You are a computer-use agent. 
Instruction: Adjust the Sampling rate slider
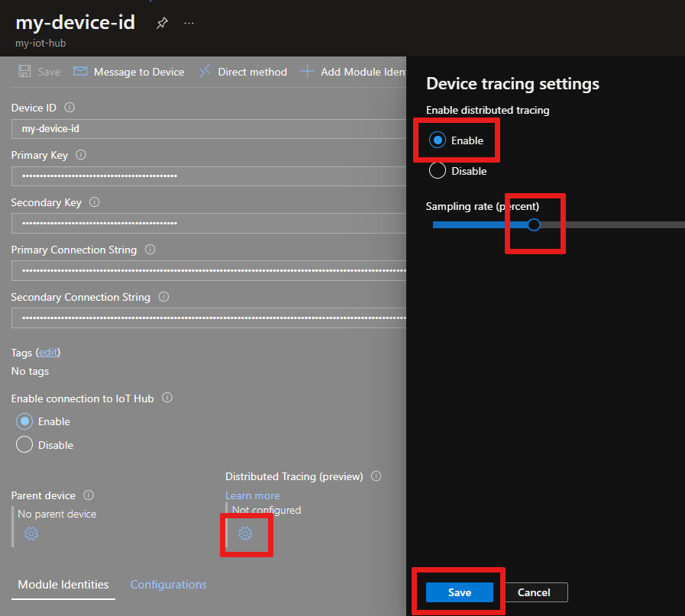click(533, 224)
